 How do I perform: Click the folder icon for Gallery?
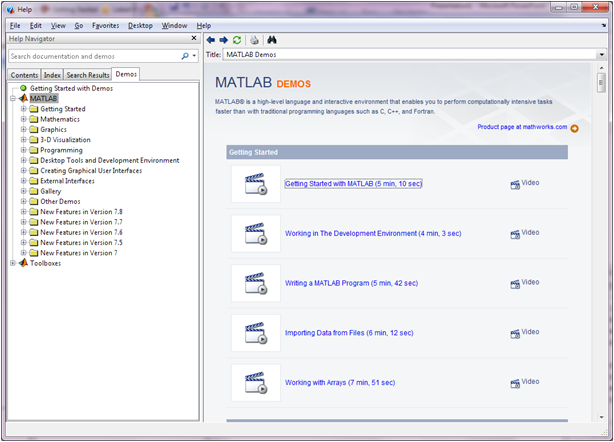pos(34,191)
